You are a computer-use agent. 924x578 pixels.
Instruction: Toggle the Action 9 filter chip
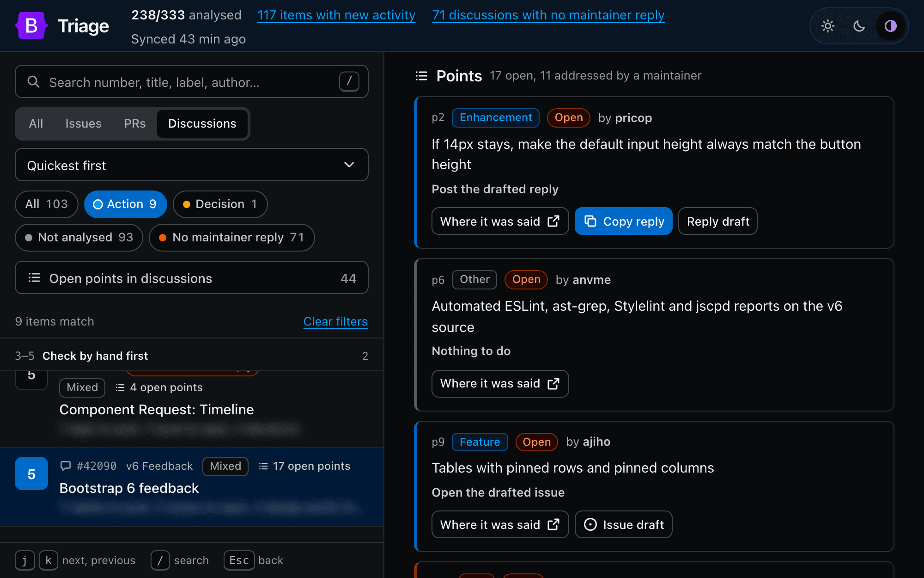125,204
